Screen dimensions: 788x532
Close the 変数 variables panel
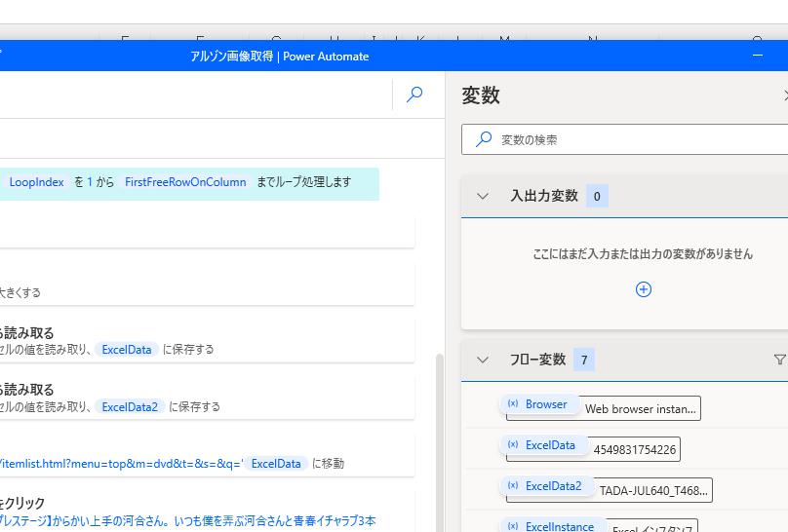(784, 95)
